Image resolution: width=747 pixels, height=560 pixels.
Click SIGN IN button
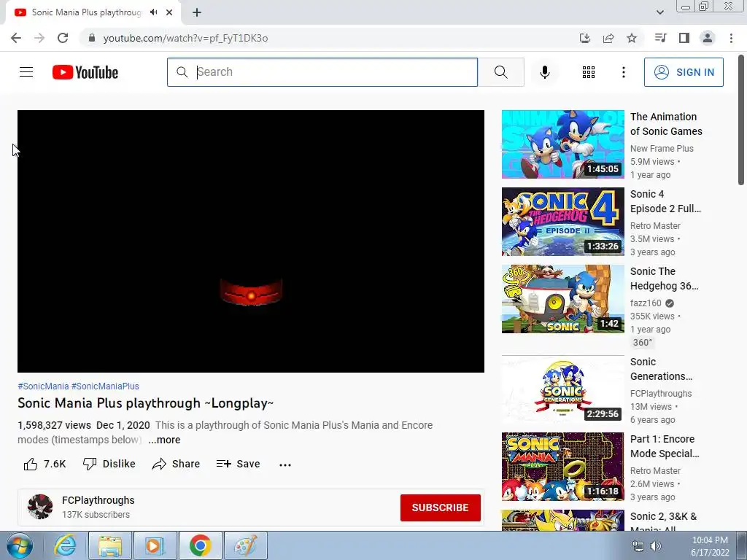click(x=684, y=72)
